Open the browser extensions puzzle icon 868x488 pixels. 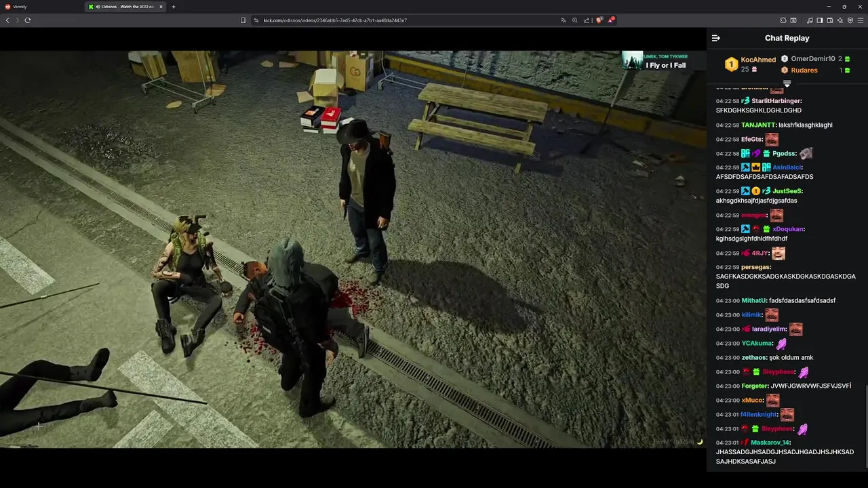[x=783, y=20]
